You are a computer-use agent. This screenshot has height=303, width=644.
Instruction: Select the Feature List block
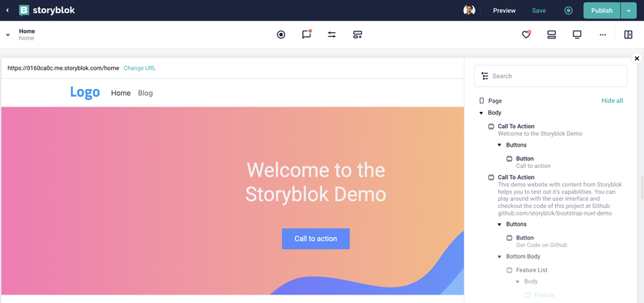pos(531,270)
